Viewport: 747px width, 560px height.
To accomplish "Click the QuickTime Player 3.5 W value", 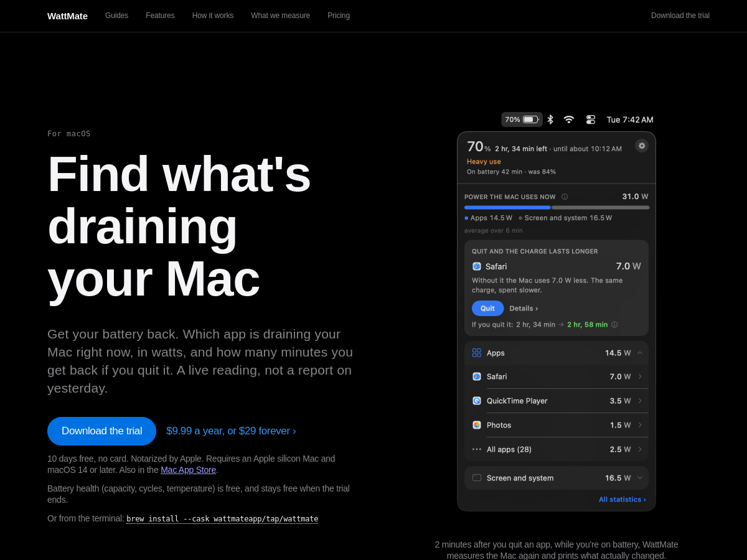I will click(620, 401).
